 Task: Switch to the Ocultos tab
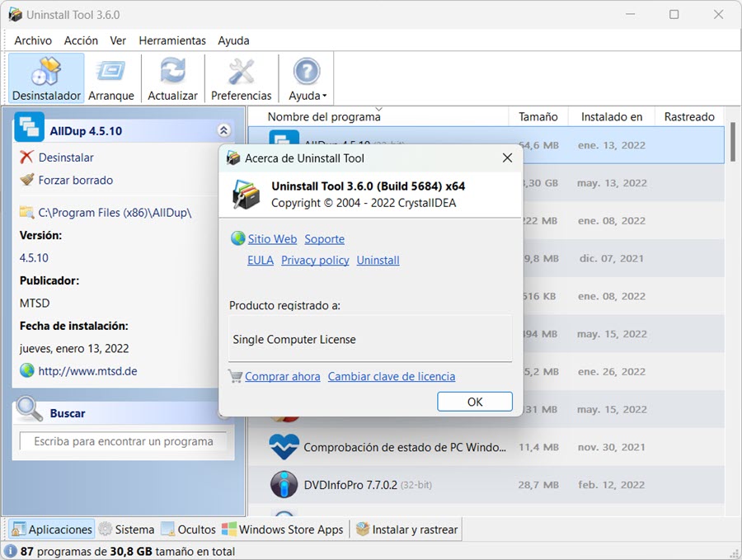188,529
